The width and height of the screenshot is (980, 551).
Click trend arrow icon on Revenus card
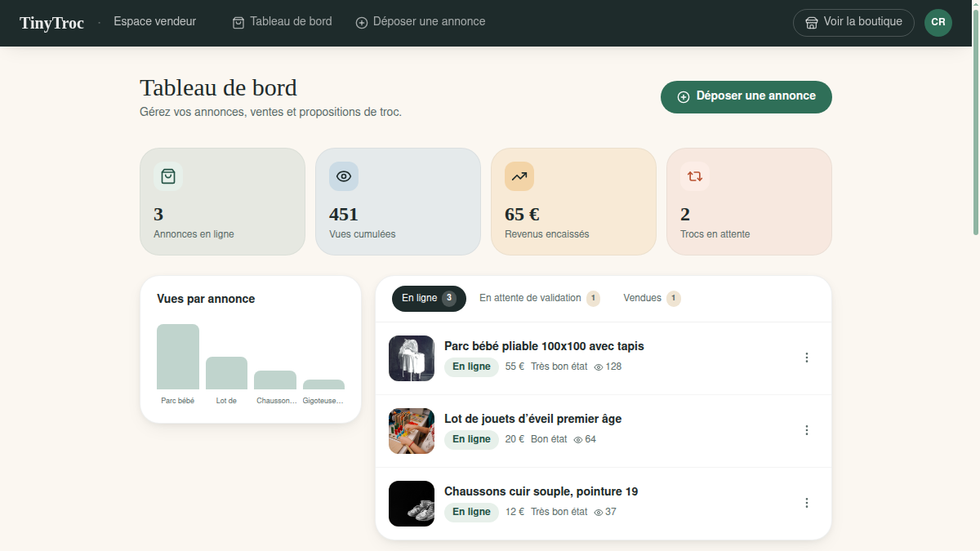pos(519,176)
